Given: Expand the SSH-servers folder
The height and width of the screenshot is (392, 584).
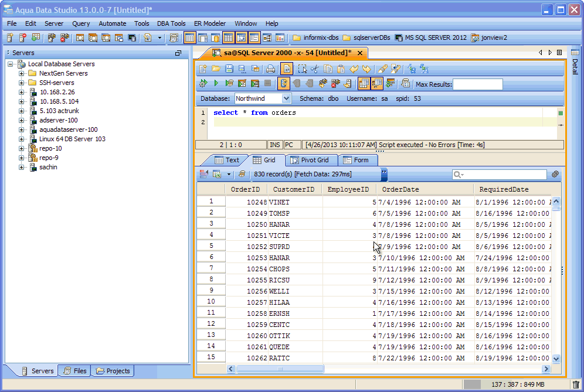Looking at the screenshot, I should [x=22, y=83].
